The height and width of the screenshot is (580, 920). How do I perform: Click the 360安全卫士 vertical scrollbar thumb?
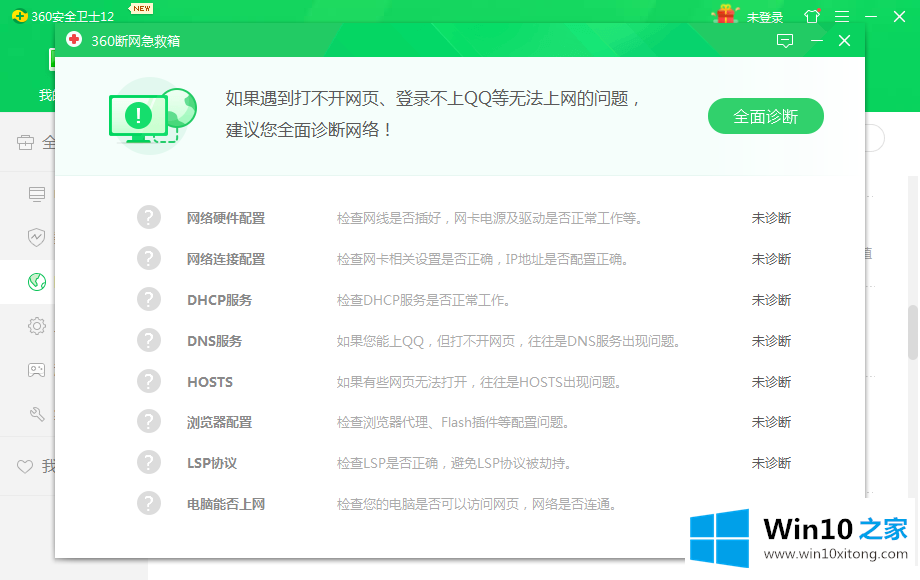click(913, 332)
